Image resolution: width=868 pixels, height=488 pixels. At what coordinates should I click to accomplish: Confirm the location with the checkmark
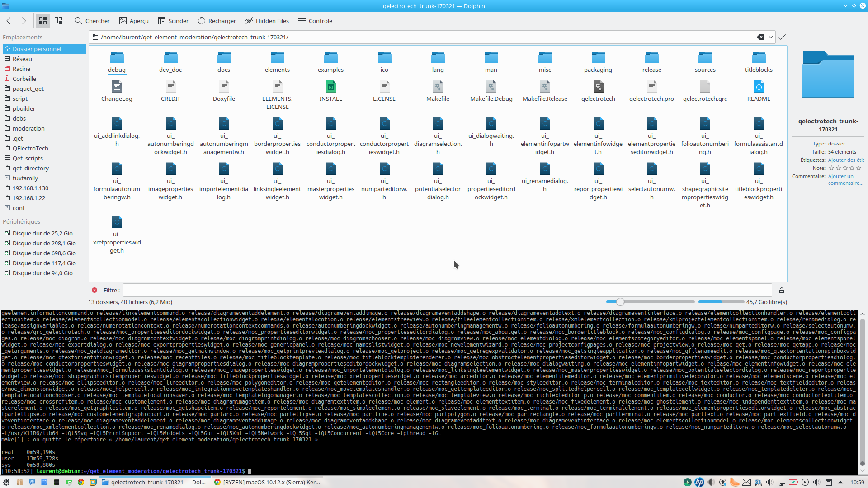click(x=782, y=37)
